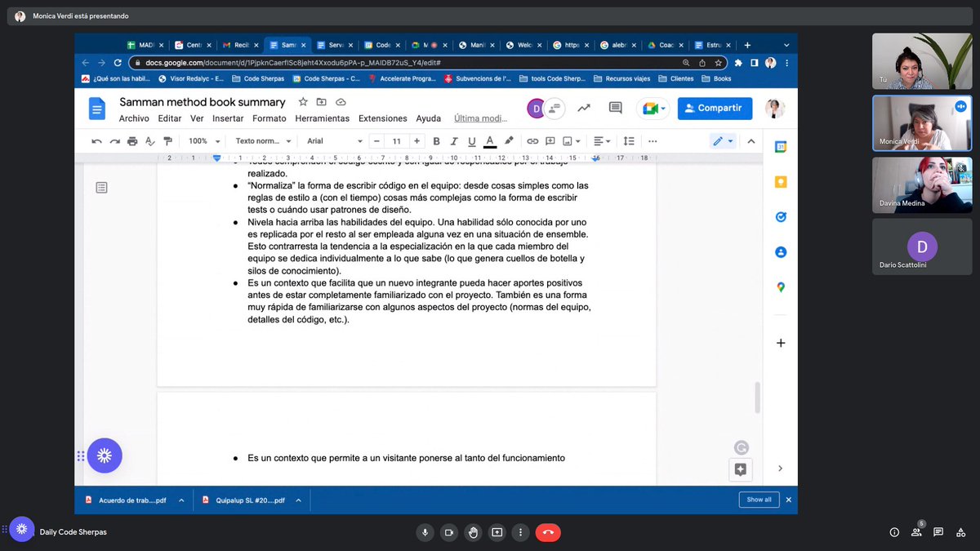Open the activity dashboard trend icon
980x551 pixels.
(x=584, y=108)
